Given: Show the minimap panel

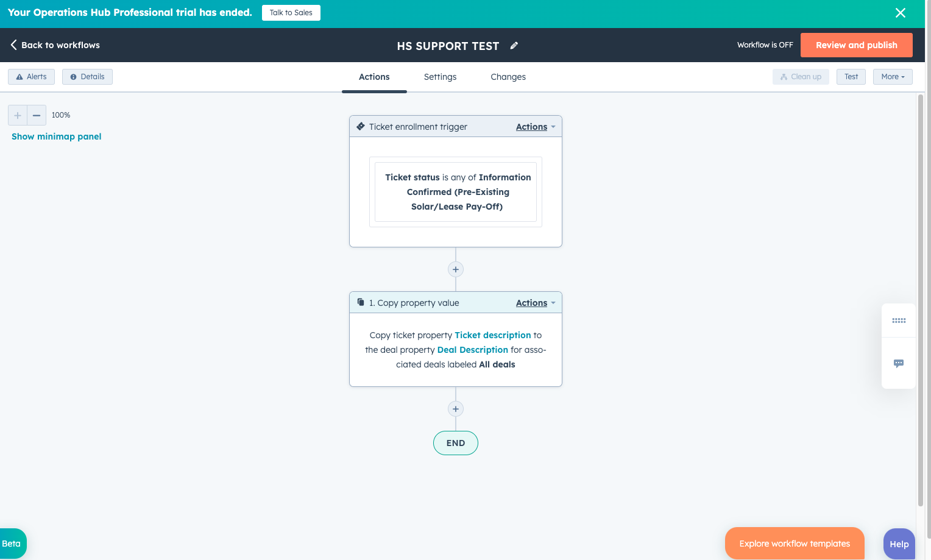Looking at the screenshot, I should [57, 136].
